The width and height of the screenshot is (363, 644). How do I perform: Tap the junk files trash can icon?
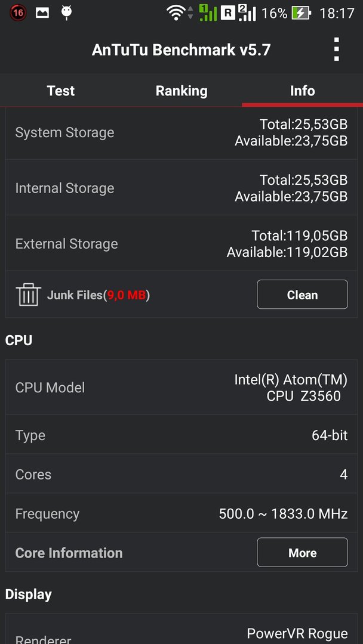tap(29, 295)
